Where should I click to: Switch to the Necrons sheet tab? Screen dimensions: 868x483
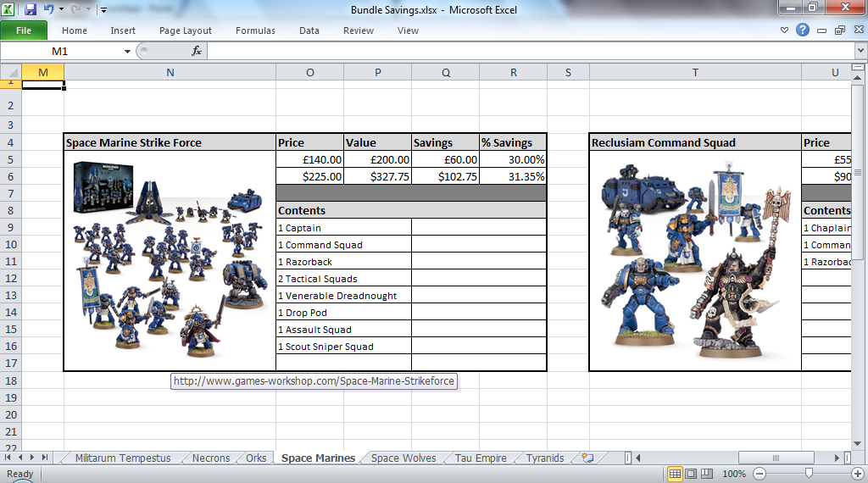211,458
